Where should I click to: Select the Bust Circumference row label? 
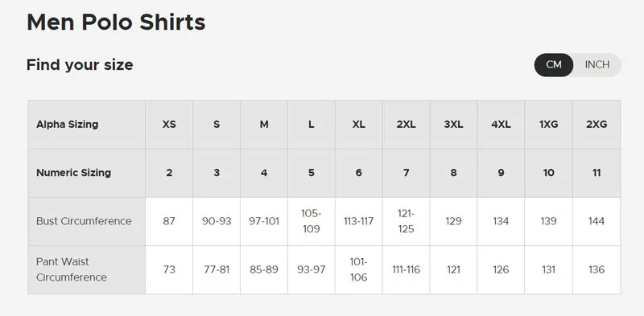pyautogui.click(x=84, y=221)
